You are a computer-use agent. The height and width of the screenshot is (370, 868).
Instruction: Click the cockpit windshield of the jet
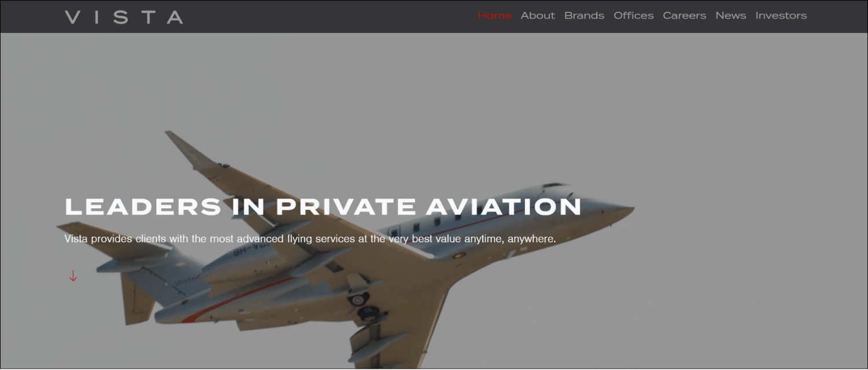point(554,186)
